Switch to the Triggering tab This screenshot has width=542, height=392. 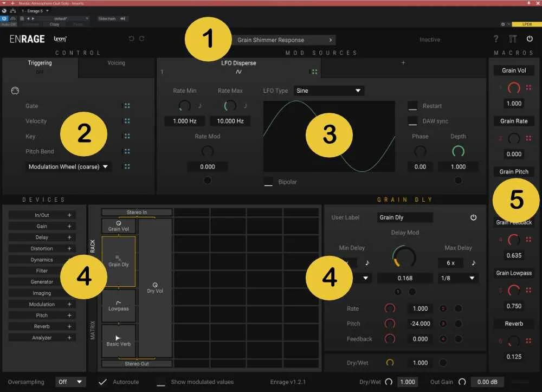click(40, 67)
